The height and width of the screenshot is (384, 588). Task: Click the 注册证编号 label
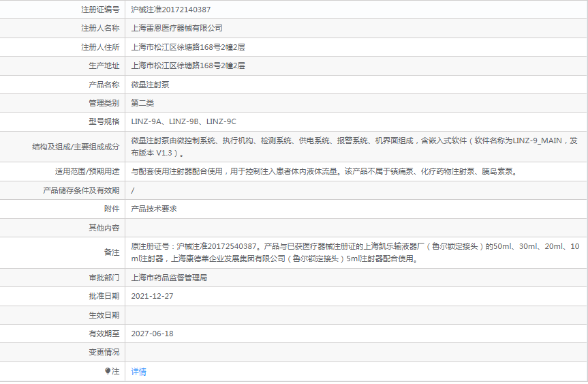tap(100, 10)
